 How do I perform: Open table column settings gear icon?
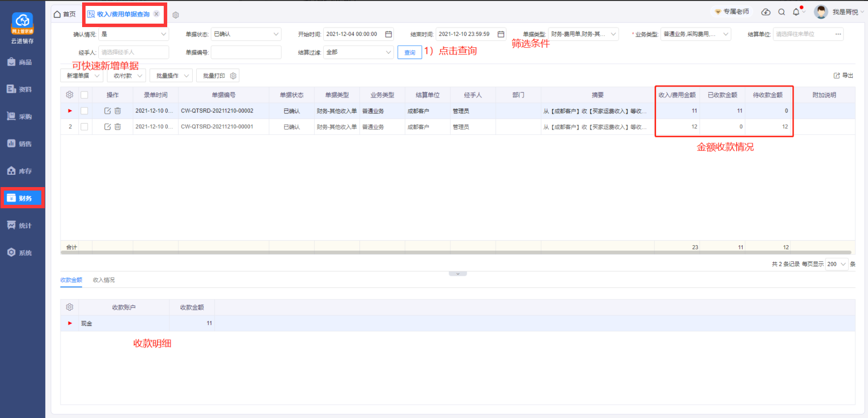coord(69,95)
